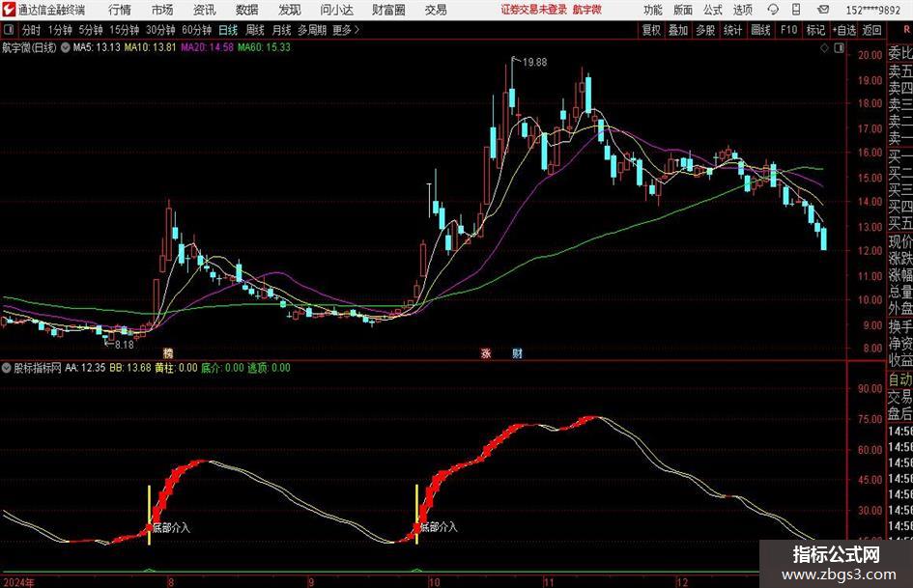Screen dimensions: 913x588
Task: Open the F10 company info button
Action: point(788,30)
